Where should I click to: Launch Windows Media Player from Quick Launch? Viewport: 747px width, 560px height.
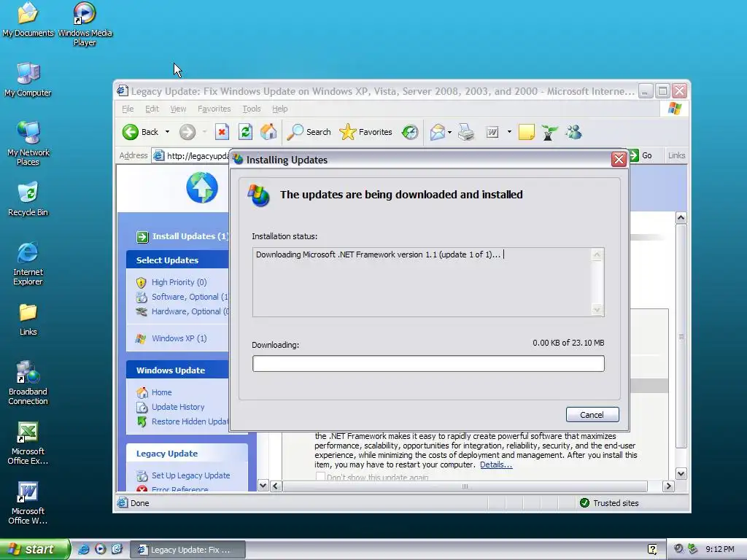tap(101, 549)
